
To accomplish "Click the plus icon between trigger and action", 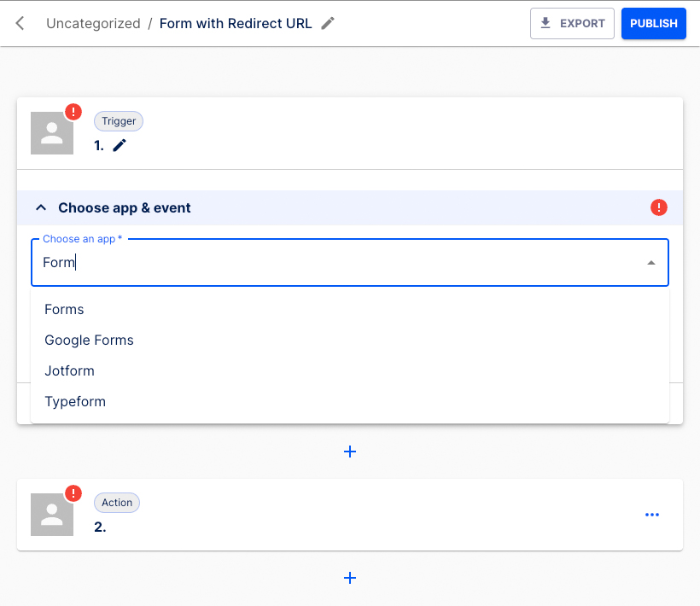I will click(350, 452).
